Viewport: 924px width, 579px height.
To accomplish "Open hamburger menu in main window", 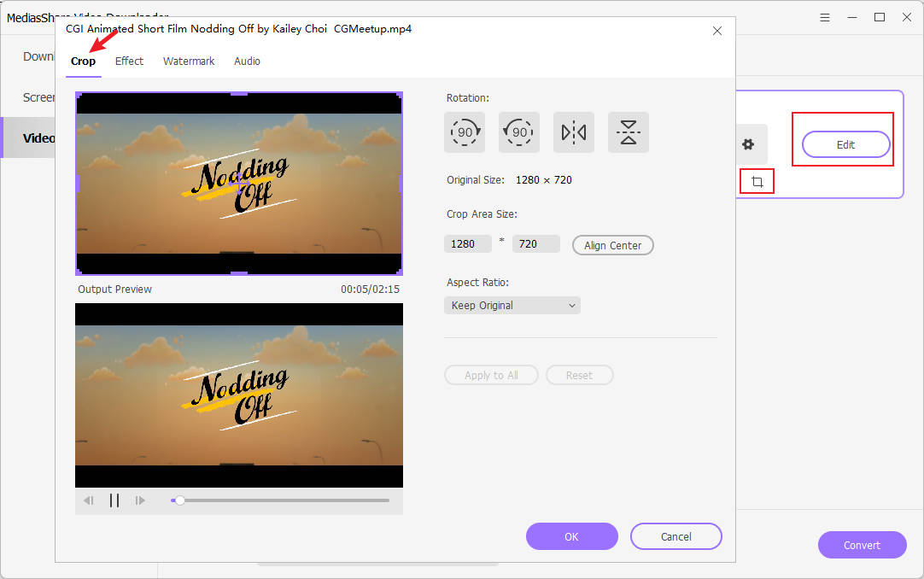I will 825,18.
